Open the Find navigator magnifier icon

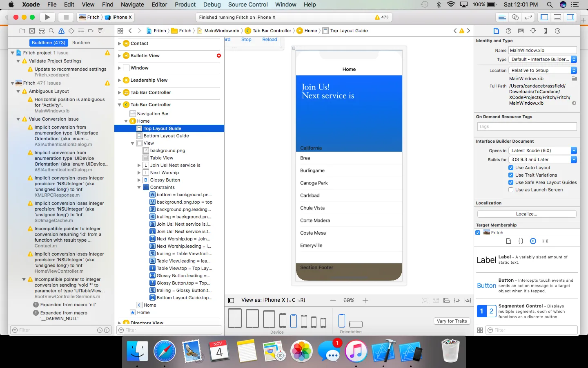[x=51, y=31]
